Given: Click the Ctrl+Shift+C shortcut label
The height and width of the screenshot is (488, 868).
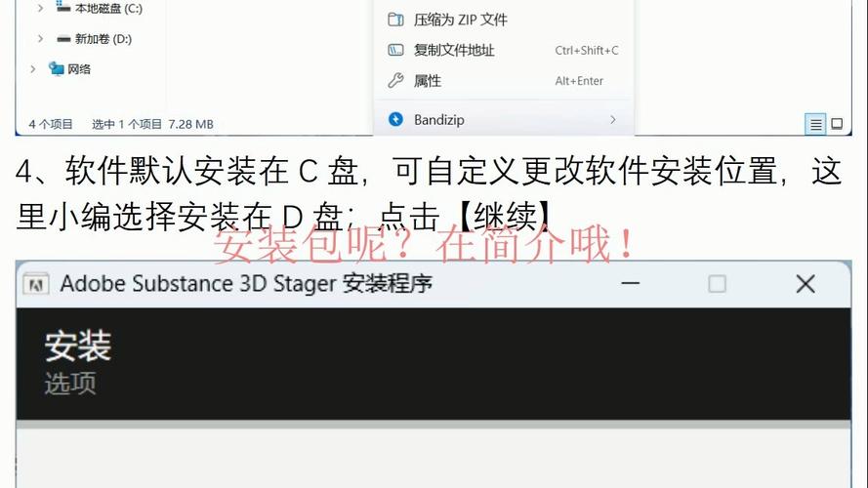Looking at the screenshot, I should coord(587,51).
